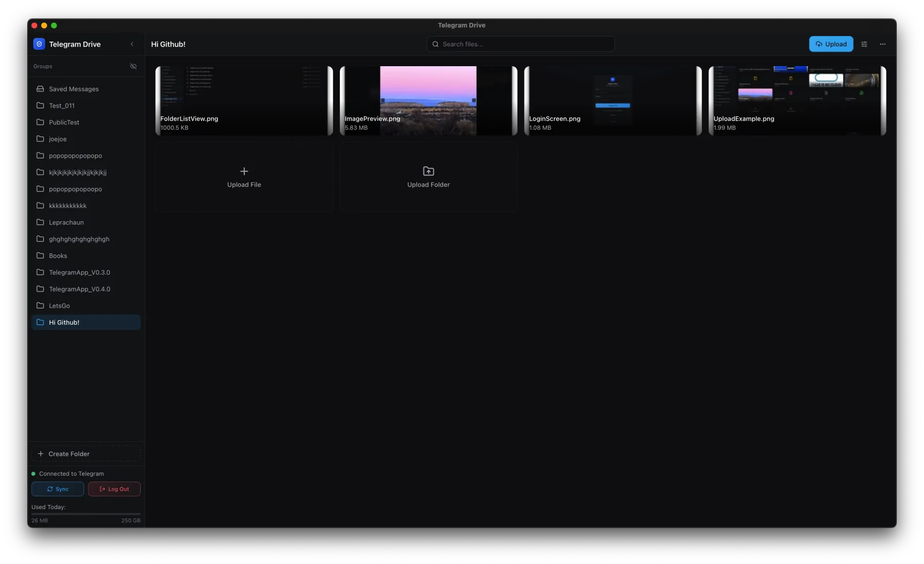Click the plus icon in Create Folder
924x564 pixels.
tap(41, 454)
